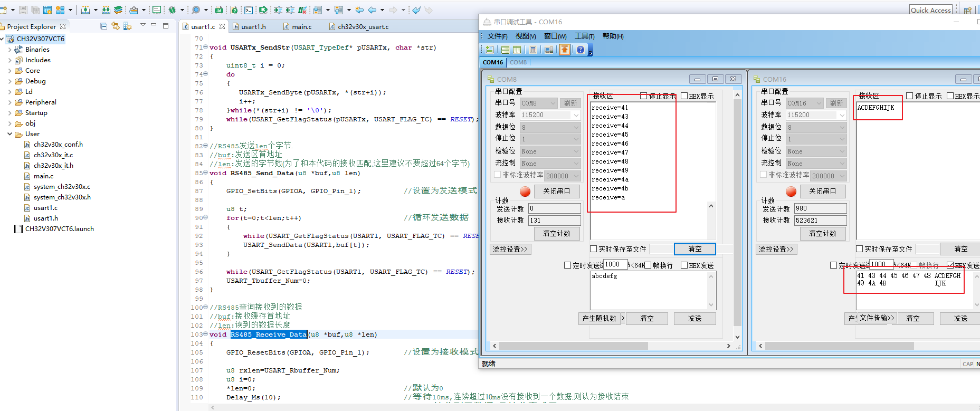Viewport: 980px width, 411px height.
Task: Click the indent shift-right icon in IDE toolbar
Action: click(x=278, y=10)
